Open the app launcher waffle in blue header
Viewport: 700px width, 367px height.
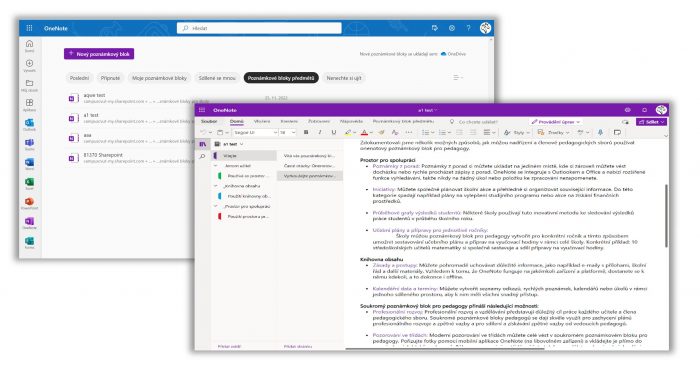click(29, 28)
